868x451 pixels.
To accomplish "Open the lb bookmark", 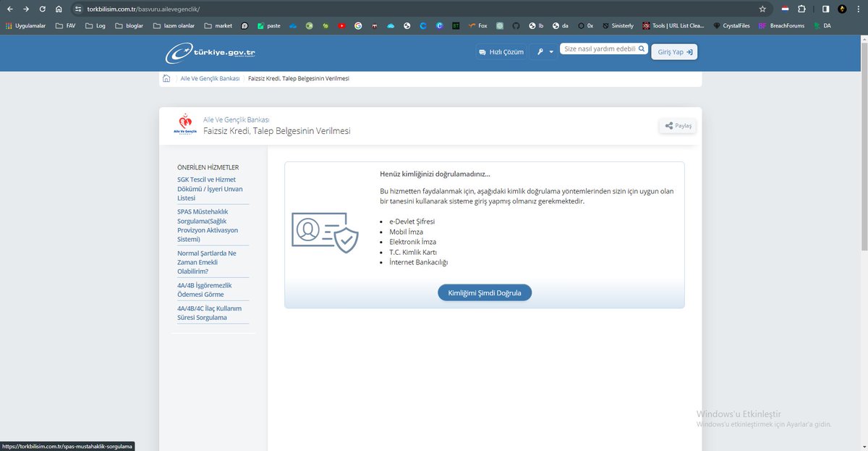I will click(x=536, y=25).
